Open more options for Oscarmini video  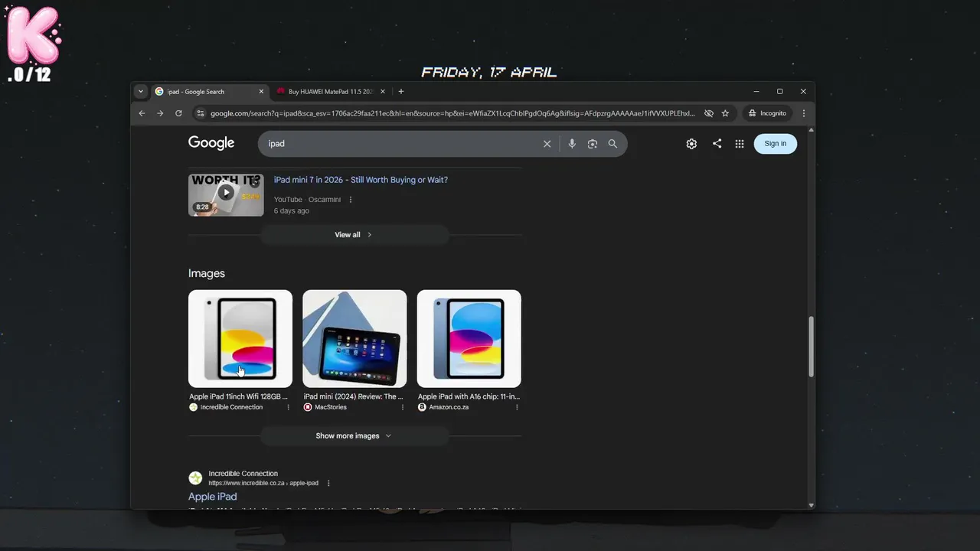pos(351,200)
